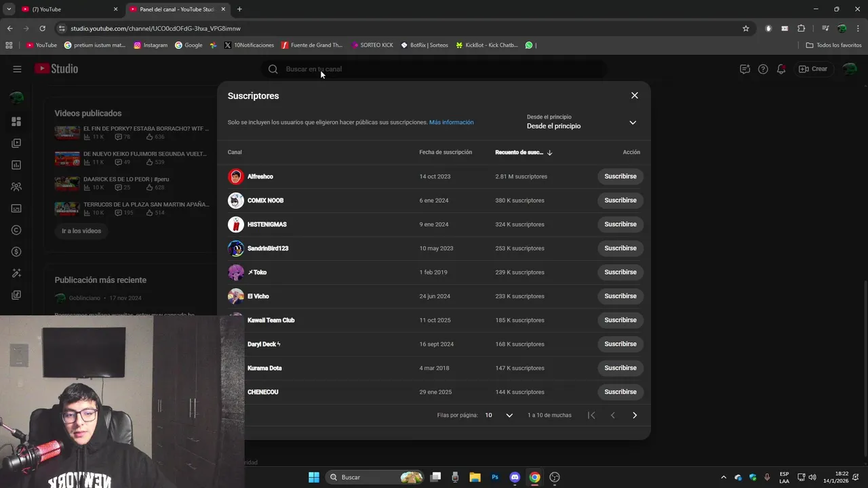
Task: Subscribe to SandrinBird123 channel
Action: (620, 248)
